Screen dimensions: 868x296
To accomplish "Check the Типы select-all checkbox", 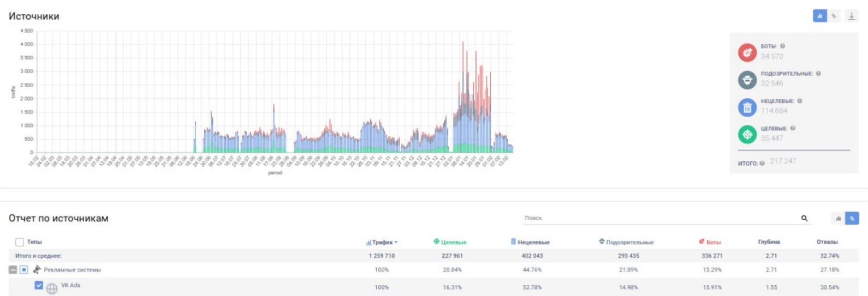I will coord(20,242).
